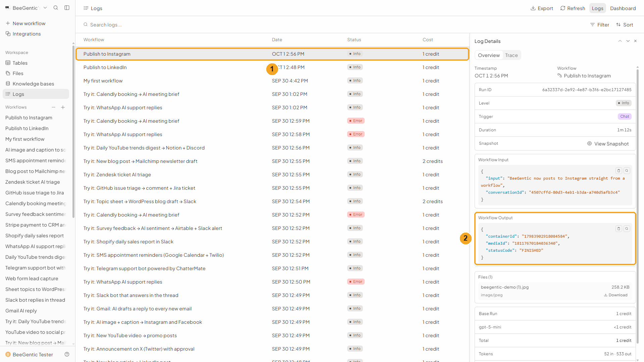Image resolution: width=644 pixels, height=362 pixels.
Task: Select the Publish to LinkedIn log row
Action: pos(272,67)
